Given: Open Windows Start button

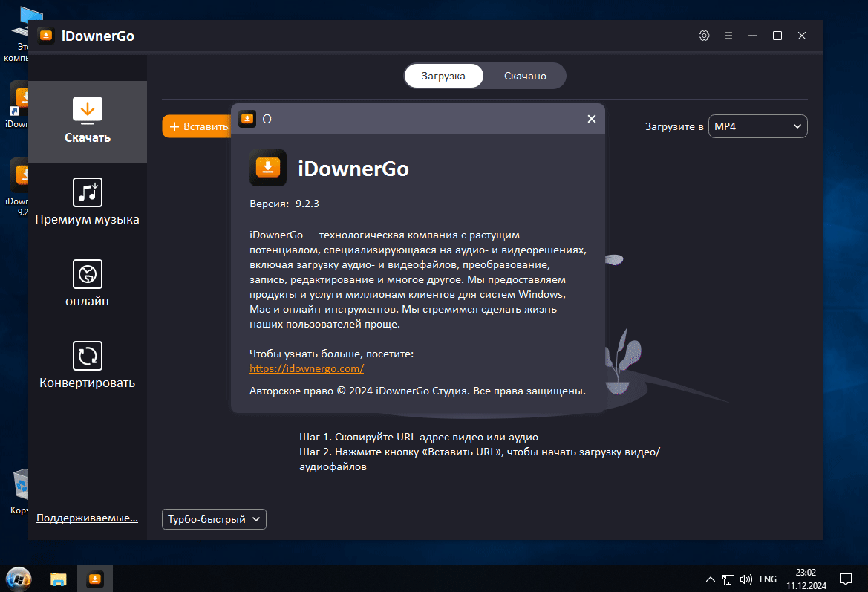Looking at the screenshot, I should click(19, 579).
